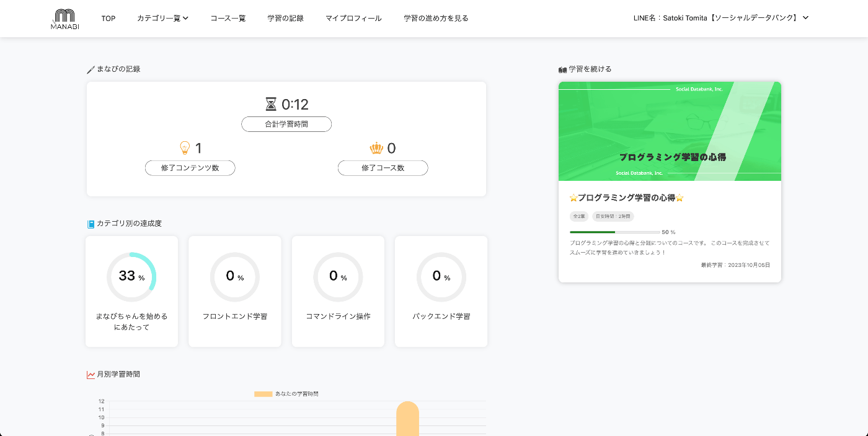Select the 修了コース数 button
This screenshot has width=868, height=436.
point(383,168)
